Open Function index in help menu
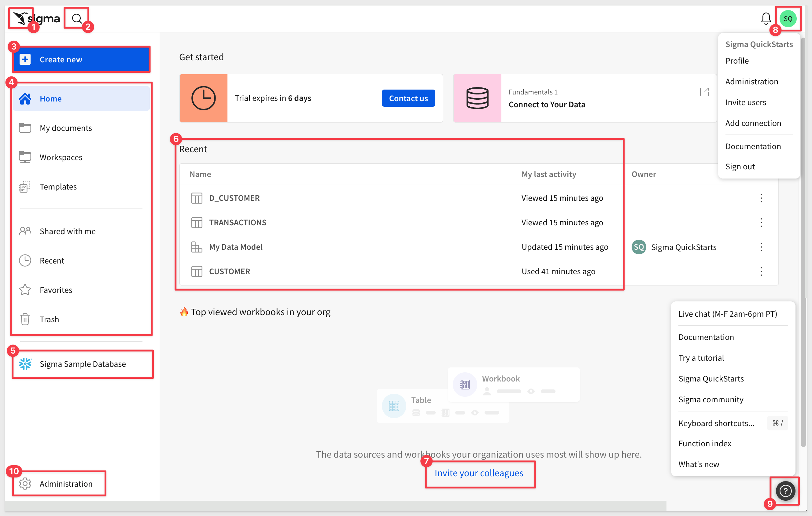The width and height of the screenshot is (812, 516). tap(705, 444)
